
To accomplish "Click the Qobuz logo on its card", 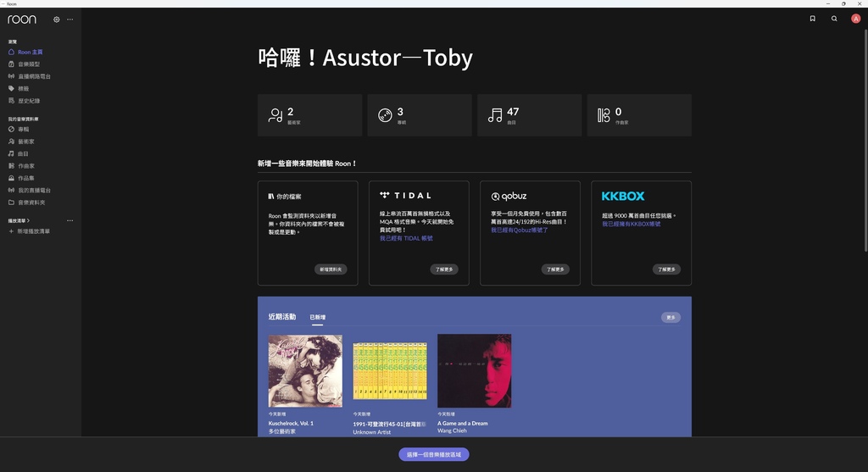I will point(509,196).
